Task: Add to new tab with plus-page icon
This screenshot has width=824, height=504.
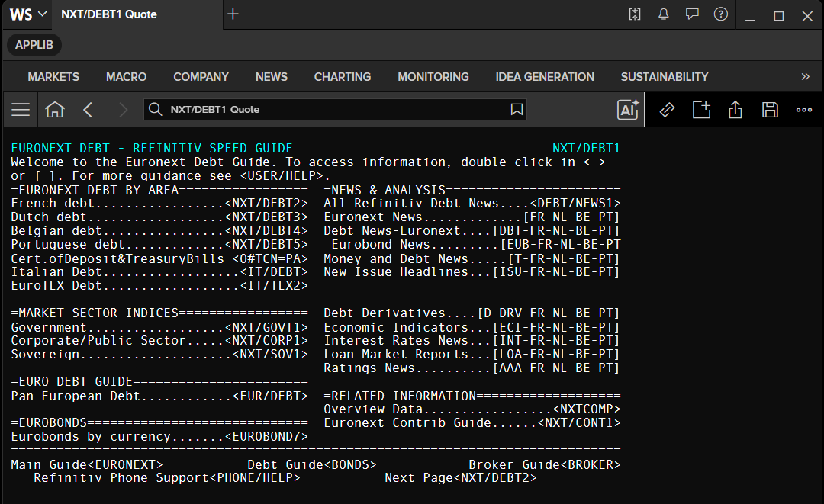Action: pos(701,110)
